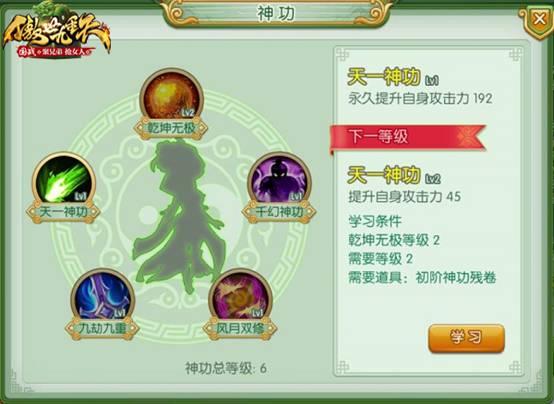Click the 需要道具 初阶神功残卷 requirement text

click(422, 278)
